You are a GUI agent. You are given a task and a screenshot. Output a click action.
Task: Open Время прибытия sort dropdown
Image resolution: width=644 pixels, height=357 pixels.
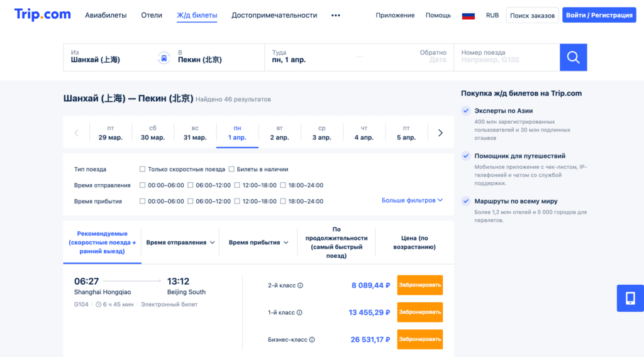pyautogui.click(x=258, y=243)
